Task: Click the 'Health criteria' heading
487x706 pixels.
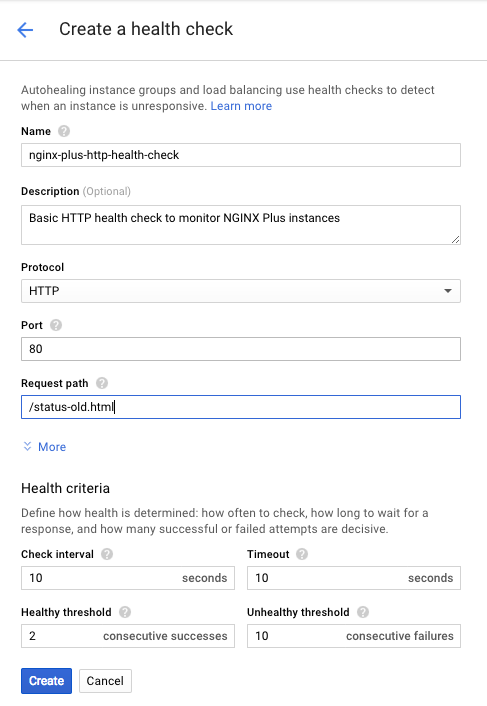Action: pos(66,488)
